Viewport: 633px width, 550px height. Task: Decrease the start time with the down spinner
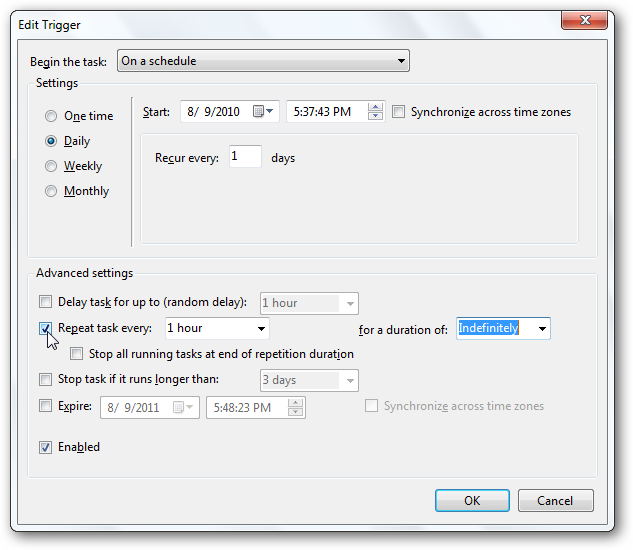tap(375, 115)
